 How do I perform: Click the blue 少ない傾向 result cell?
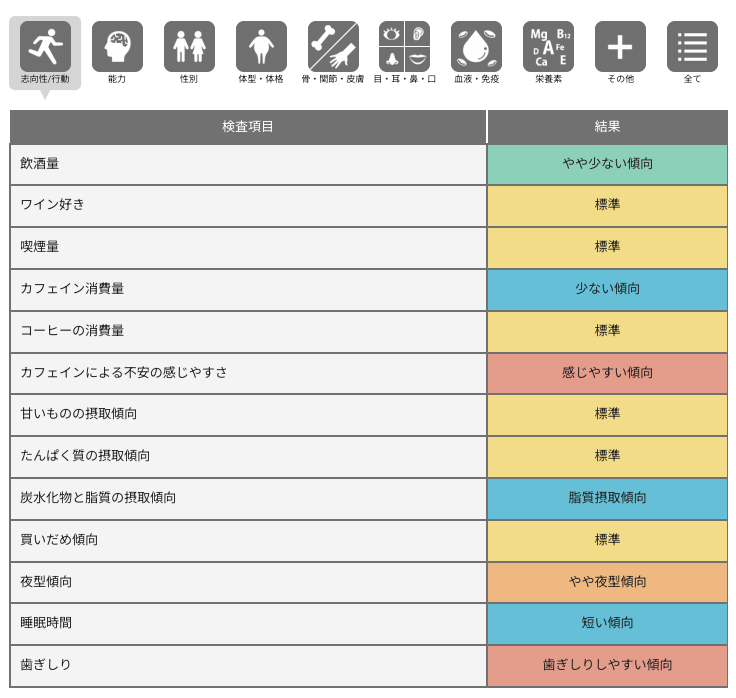click(607, 289)
